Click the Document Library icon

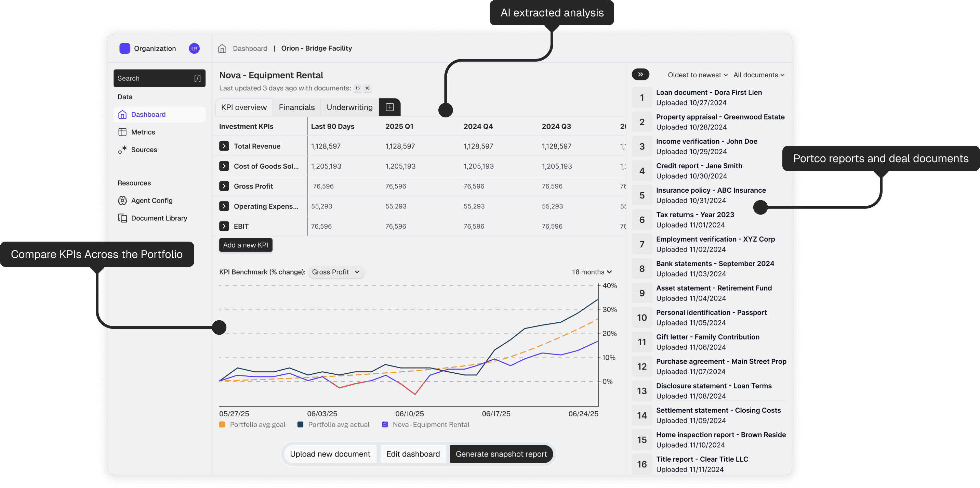point(122,218)
